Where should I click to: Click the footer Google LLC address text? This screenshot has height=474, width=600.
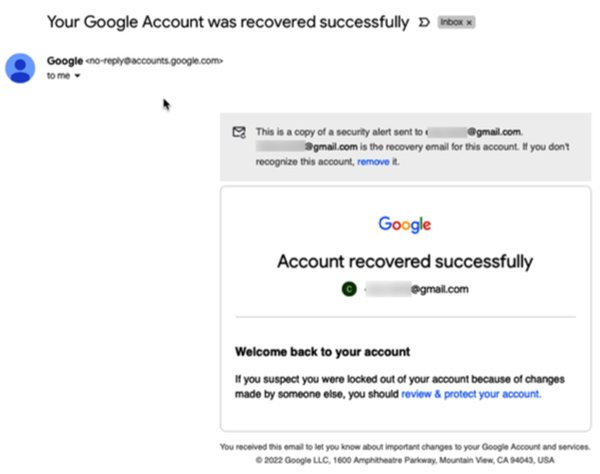pos(404,460)
